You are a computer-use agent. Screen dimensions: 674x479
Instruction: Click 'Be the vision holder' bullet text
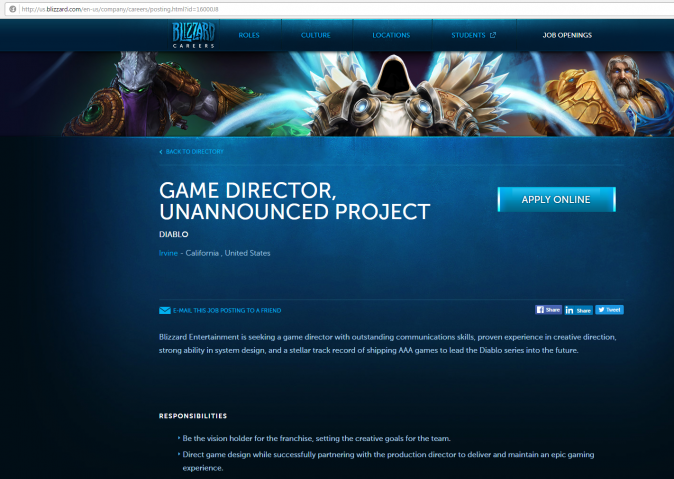[x=316, y=439]
